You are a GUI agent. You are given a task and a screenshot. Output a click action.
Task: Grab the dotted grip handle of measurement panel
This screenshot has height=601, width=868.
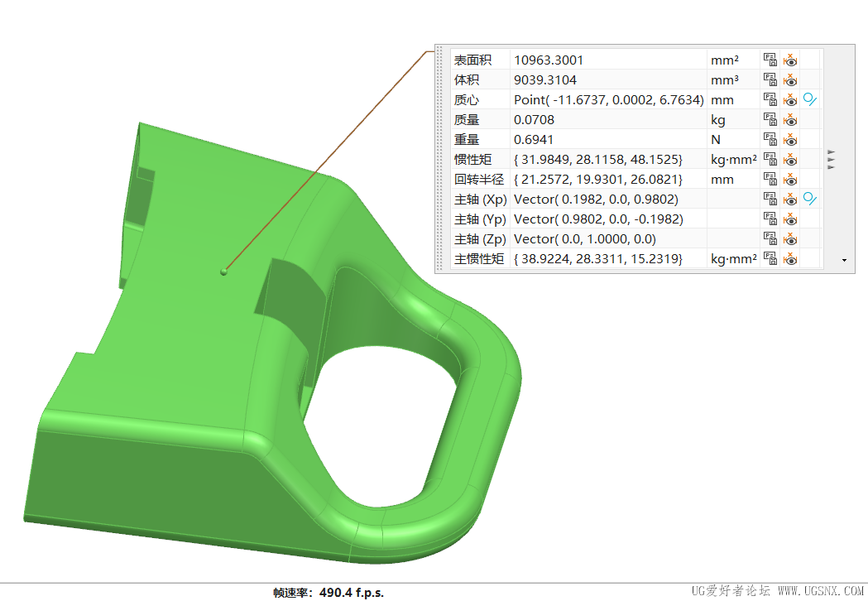coord(441,160)
